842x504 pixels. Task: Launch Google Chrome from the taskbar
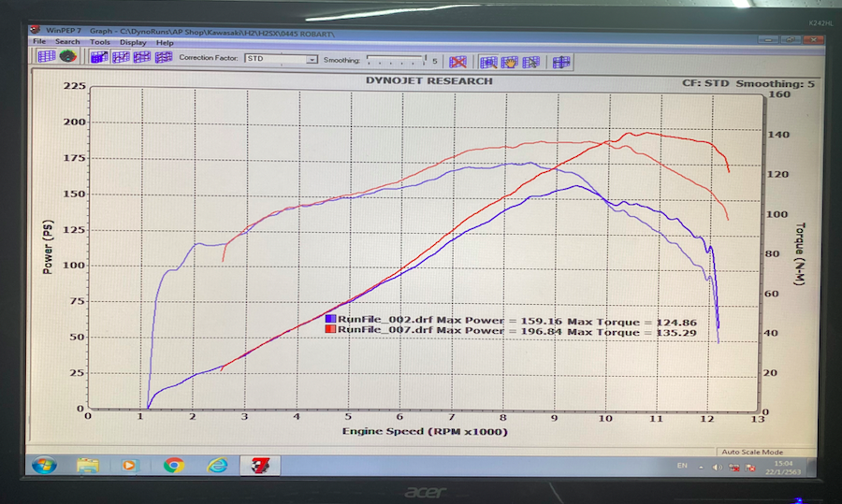(173, 465)
